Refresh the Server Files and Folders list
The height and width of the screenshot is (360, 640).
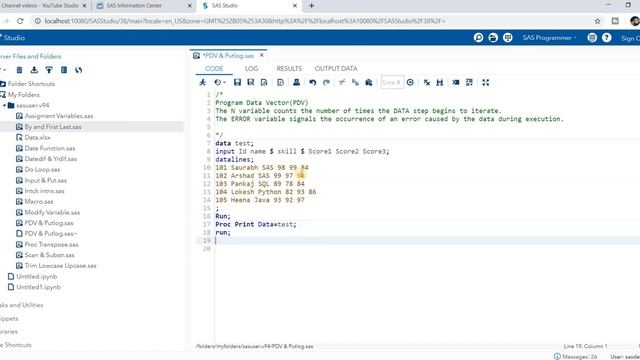[78, 70]
